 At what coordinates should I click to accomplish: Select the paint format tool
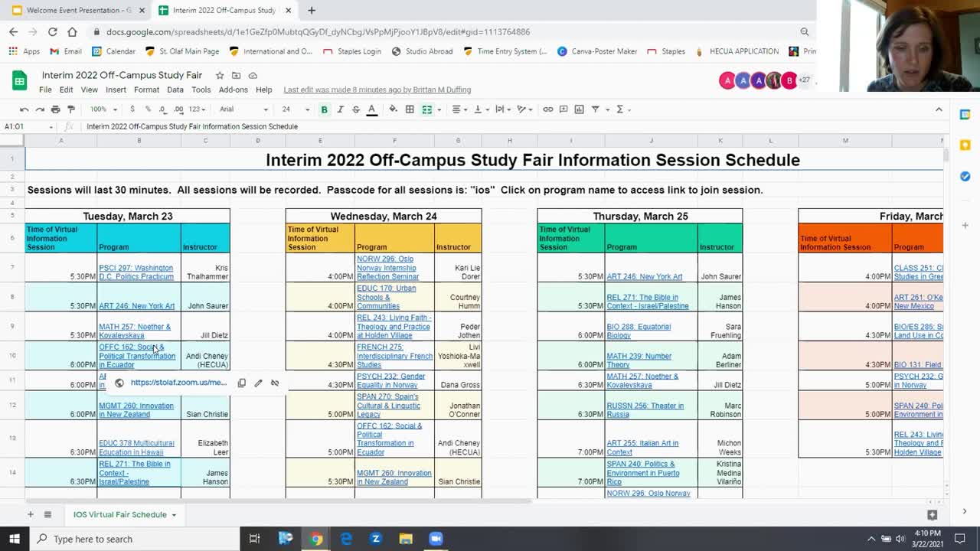pos(71,109)
